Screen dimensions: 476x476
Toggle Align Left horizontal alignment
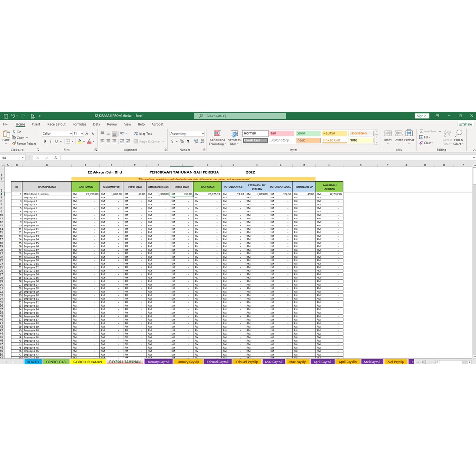coord(102,141)
